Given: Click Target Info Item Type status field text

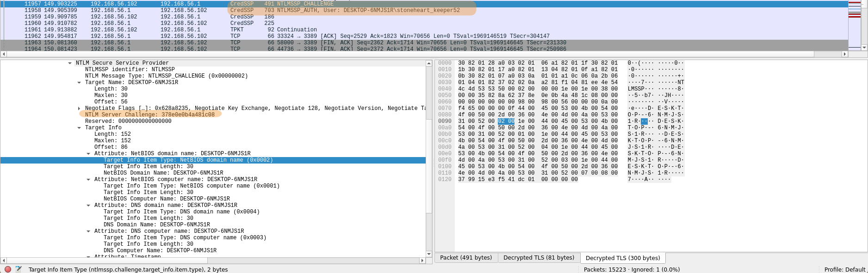Looking at the screenshot, I should pyautogui.click(x=128, y=269).
